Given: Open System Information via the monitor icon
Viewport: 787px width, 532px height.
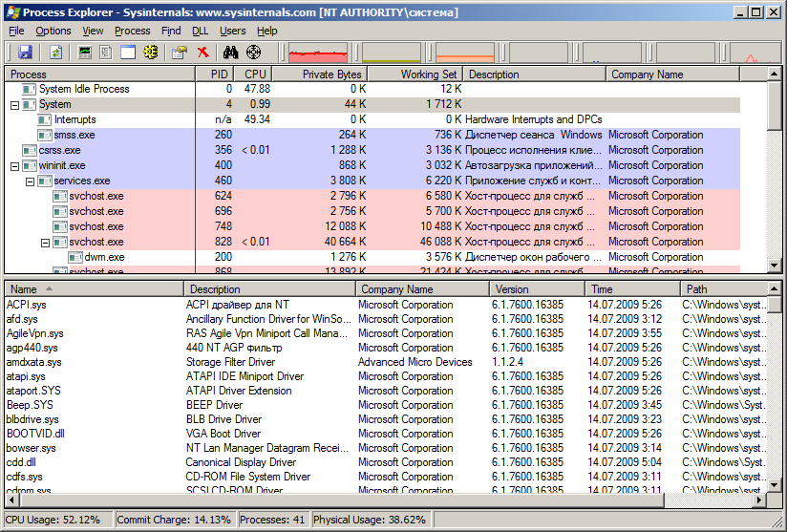Looking at the screenshot, I should pos(85,53).
